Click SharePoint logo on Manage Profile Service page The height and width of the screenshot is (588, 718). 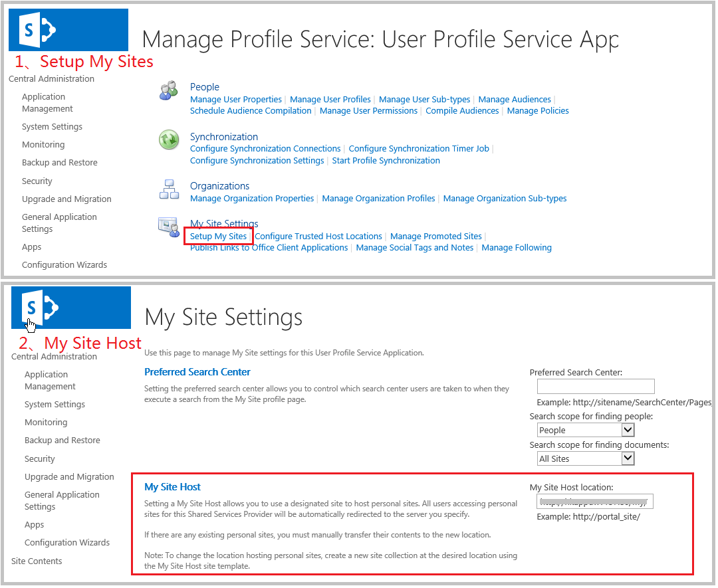coord(68,30)
